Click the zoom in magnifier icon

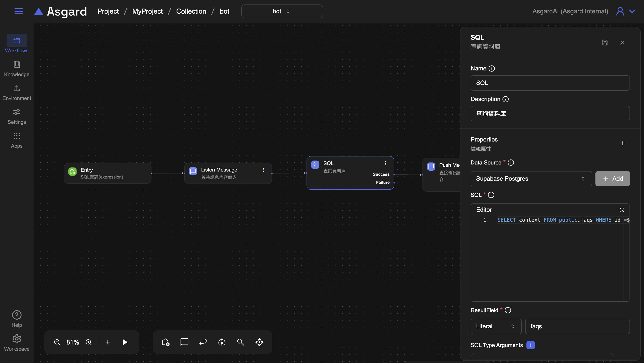click(x=89, y=342)
